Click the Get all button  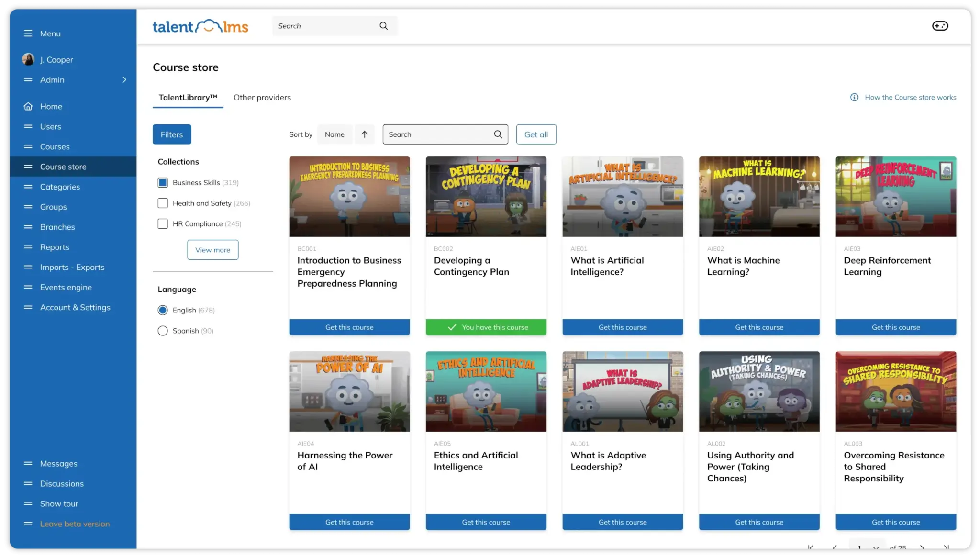[x=536, y=134]
